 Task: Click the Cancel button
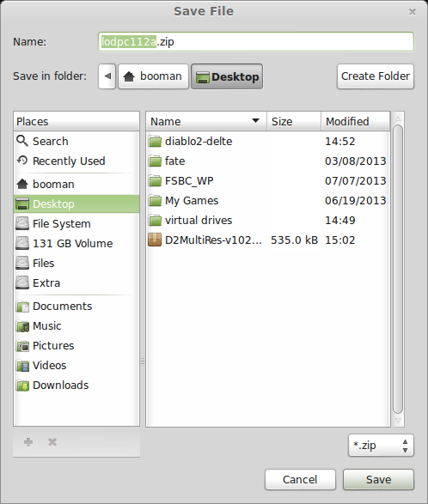(x=300, y=480)
